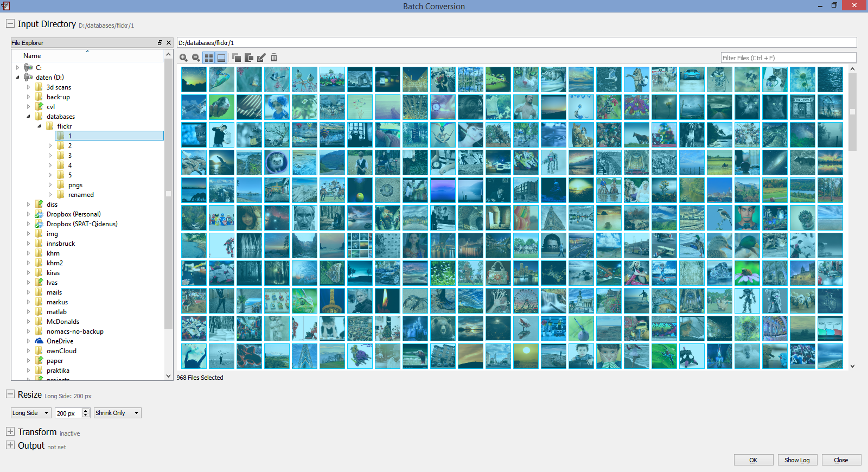The width and height of the screenshot is (868, 472).
Task: Select the renamed folder in tree
Action: tap(81, 195)
